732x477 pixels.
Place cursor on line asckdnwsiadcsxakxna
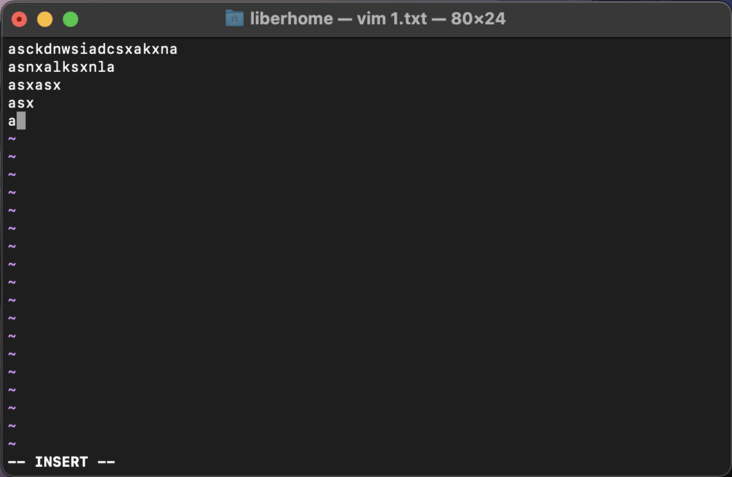pos(92,49)
